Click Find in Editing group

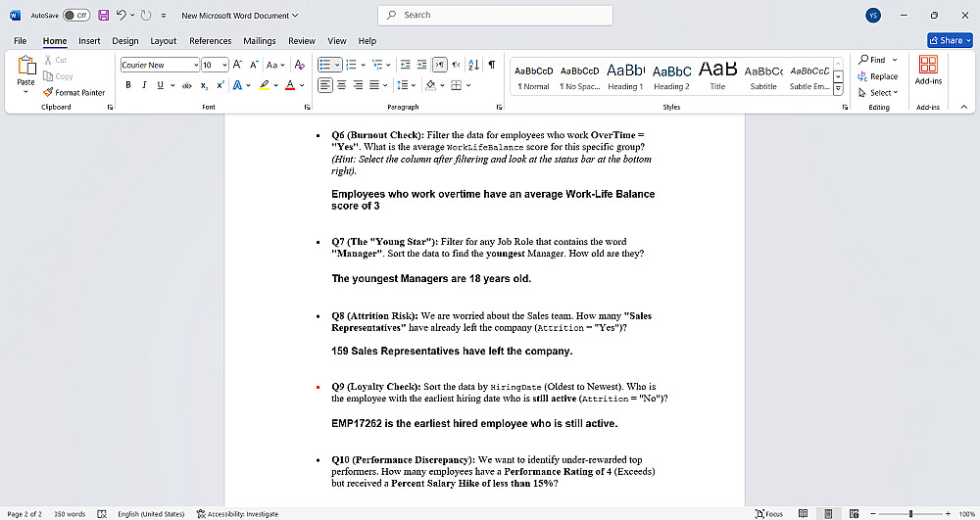coord(872,60)
